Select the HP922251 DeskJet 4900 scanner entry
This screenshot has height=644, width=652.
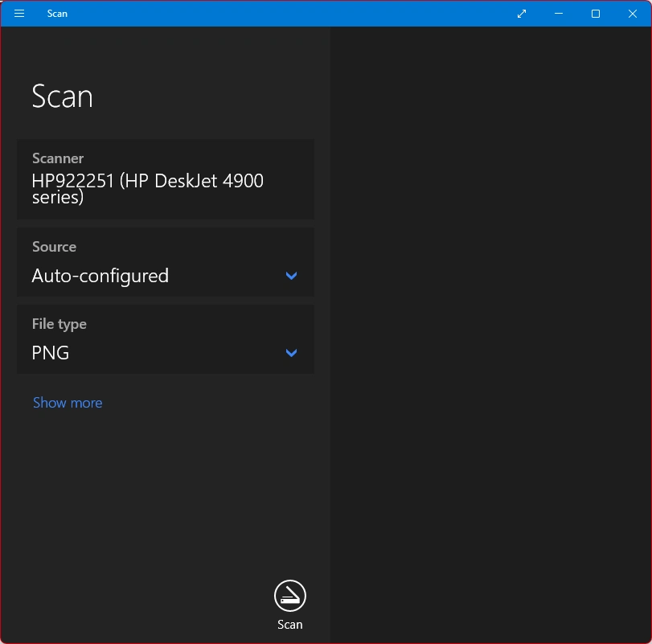166,179
